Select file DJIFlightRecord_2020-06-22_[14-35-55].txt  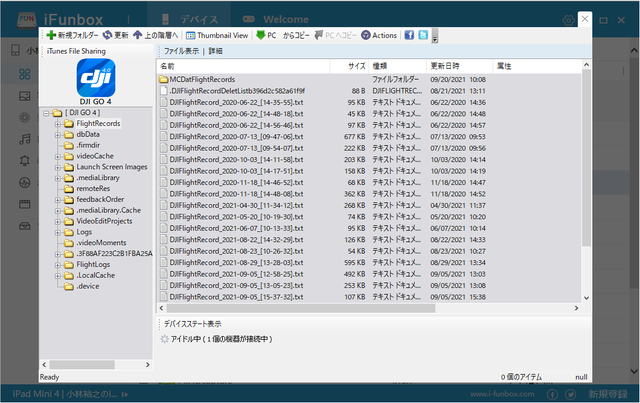tap(236, 102)
